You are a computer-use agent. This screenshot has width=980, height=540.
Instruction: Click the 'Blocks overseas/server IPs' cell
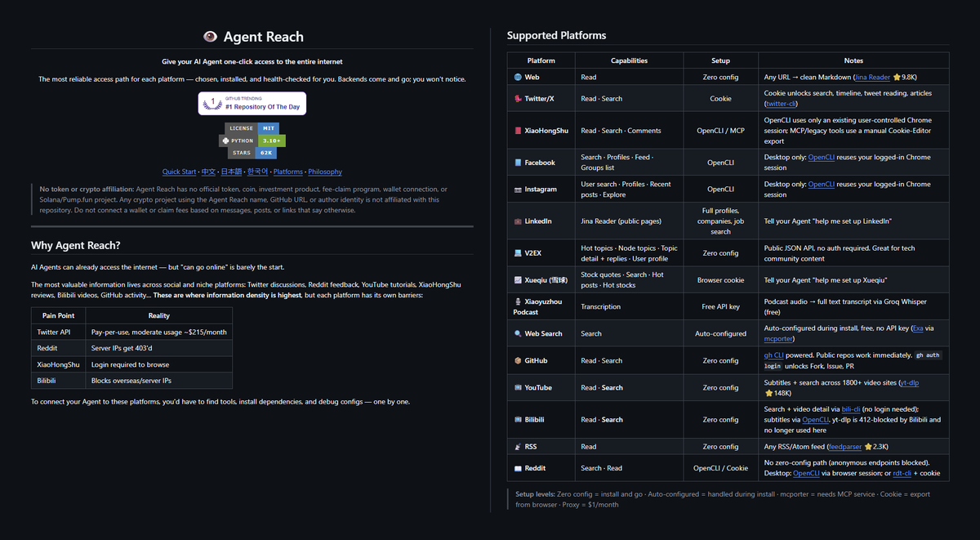pyautogui.click(x=158, y=381)
